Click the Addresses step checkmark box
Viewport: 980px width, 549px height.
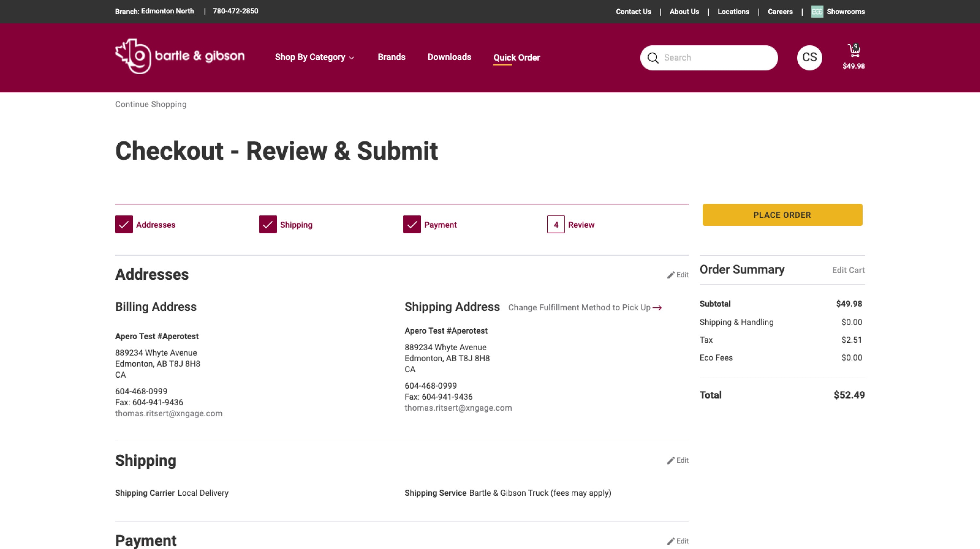123,224
